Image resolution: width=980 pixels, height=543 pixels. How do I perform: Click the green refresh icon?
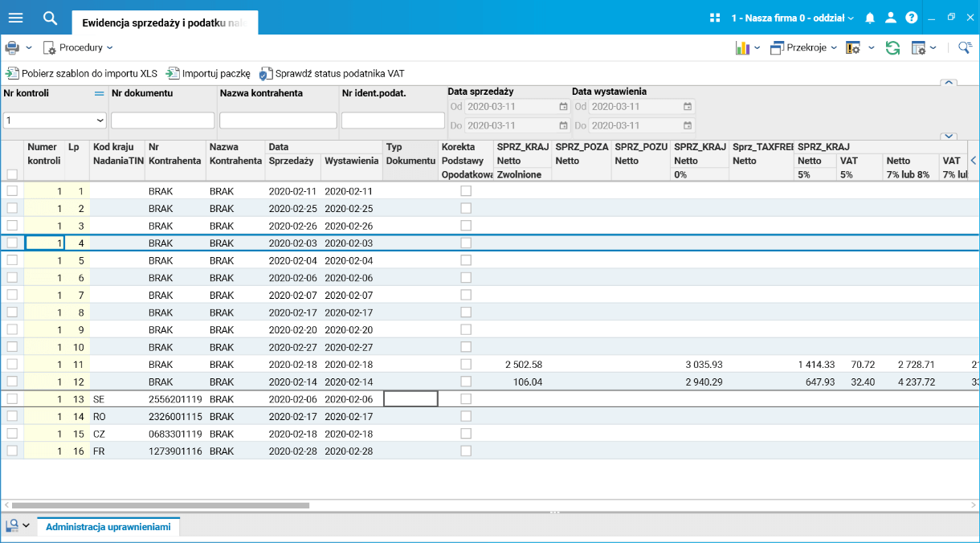click(x=892, y=48)
